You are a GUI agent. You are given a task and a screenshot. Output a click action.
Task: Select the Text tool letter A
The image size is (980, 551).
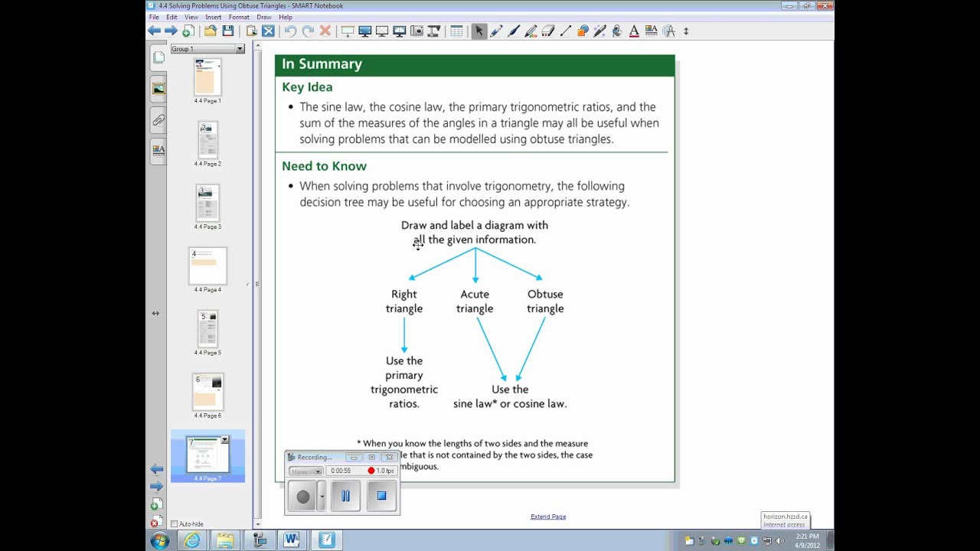(634, 31)
